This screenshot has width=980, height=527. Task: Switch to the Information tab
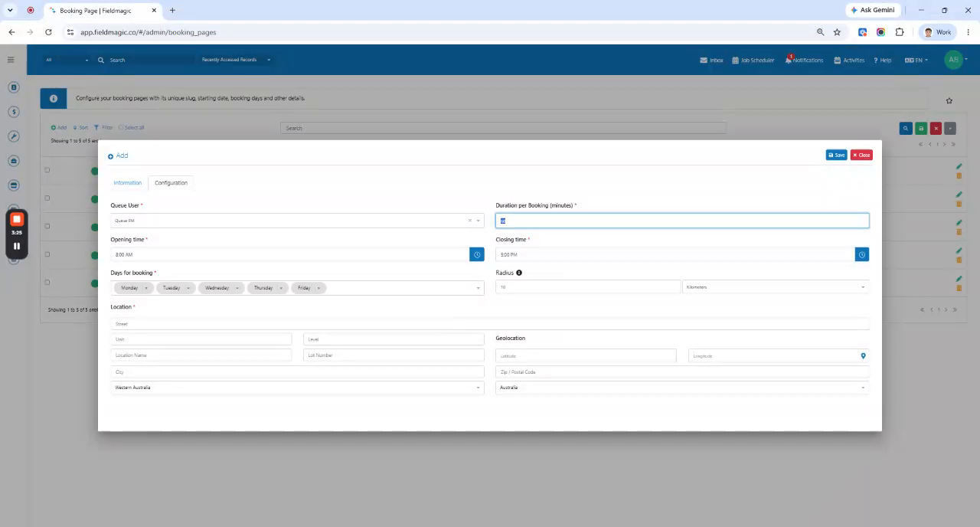point(127,182)
